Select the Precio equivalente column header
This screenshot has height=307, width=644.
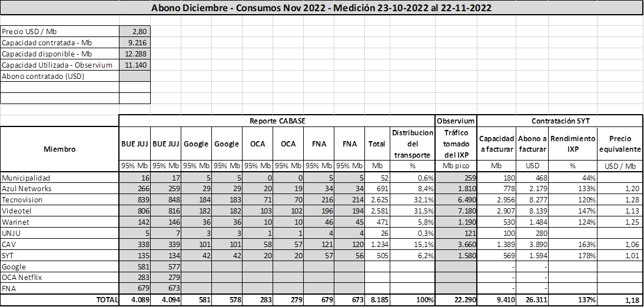tap(620, 144)
